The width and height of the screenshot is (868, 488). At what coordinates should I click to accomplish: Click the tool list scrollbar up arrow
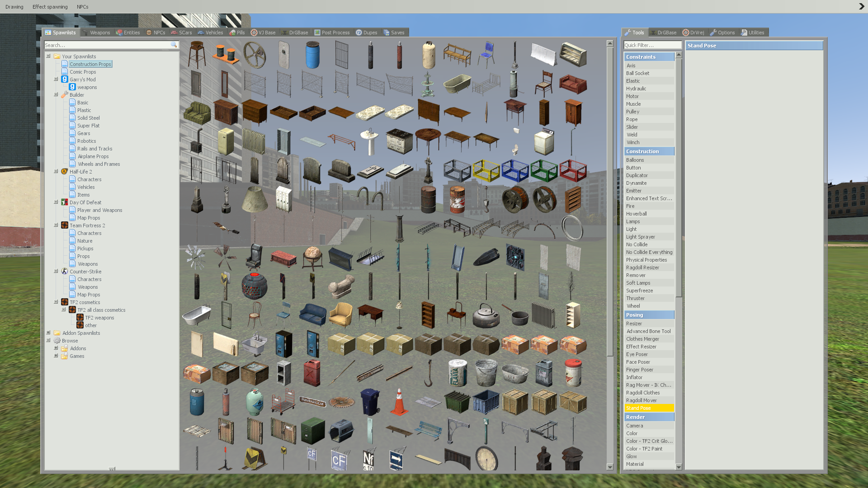[679, 55]
